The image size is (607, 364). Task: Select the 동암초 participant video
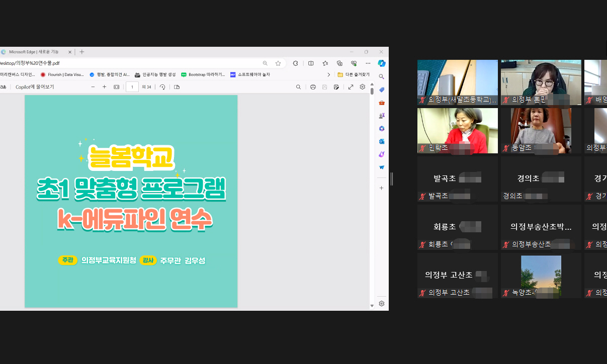click(x=541, y=131)
